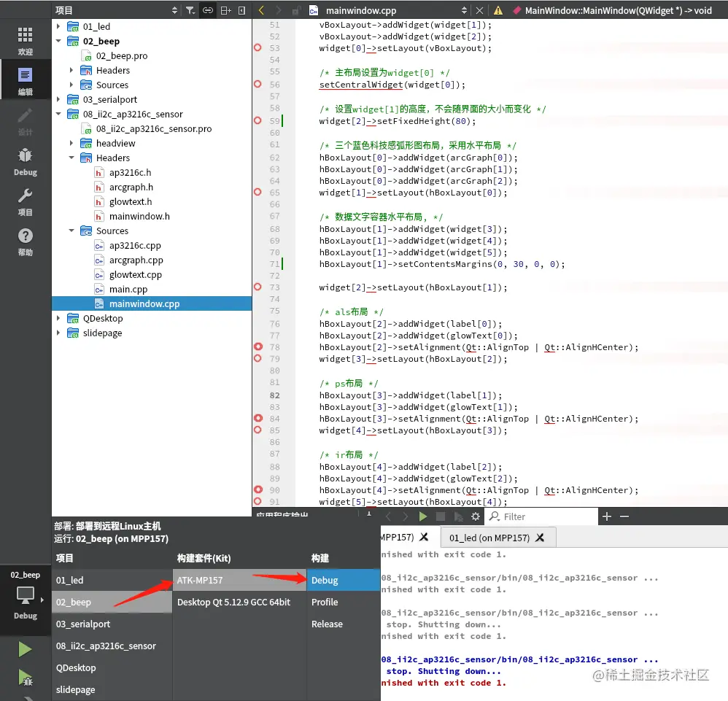Rerun application with green play in output
Image resolution: width=728 pixels, height=701 pixels.
coord(422,516)
